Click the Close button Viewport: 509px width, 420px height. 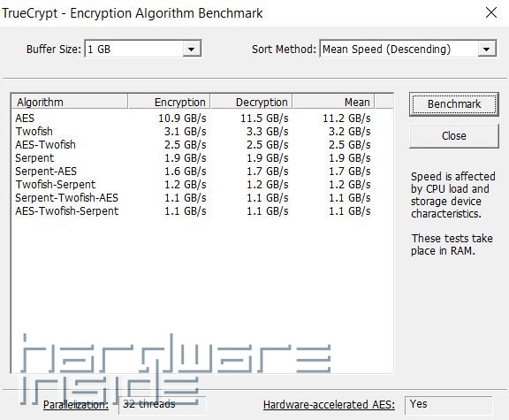454,136
